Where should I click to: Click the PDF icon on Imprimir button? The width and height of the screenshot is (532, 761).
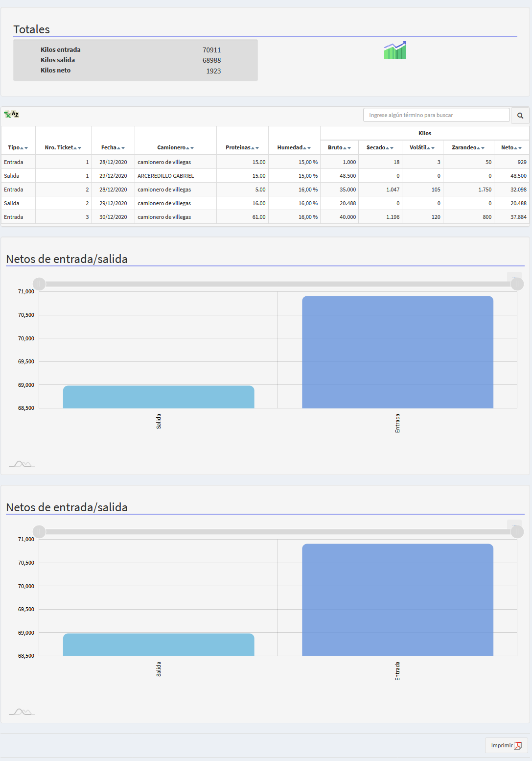pyautogui.click(x=518, y=745)
